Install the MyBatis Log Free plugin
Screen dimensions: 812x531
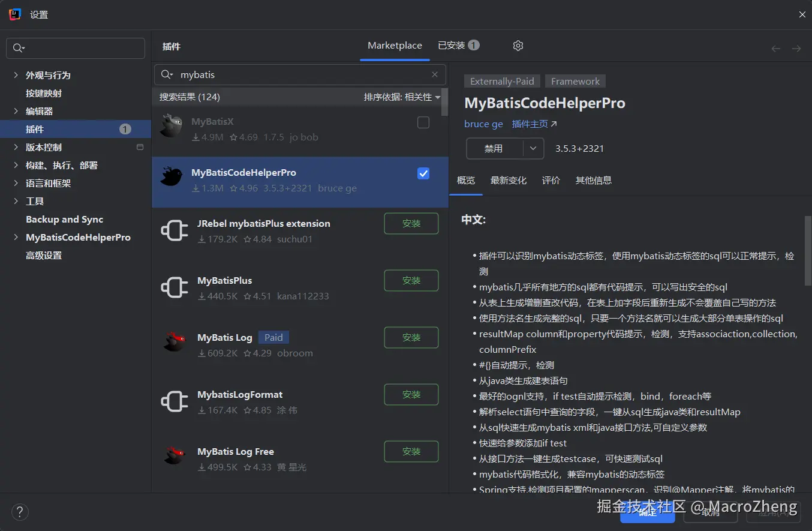pyautogui.click(x=411, y=451)
